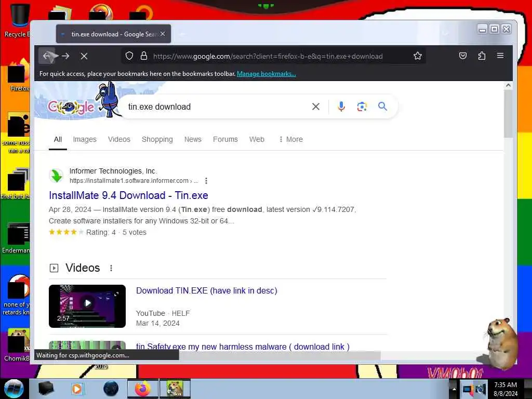Click the scrollbar up arrow

click(508, 85)
